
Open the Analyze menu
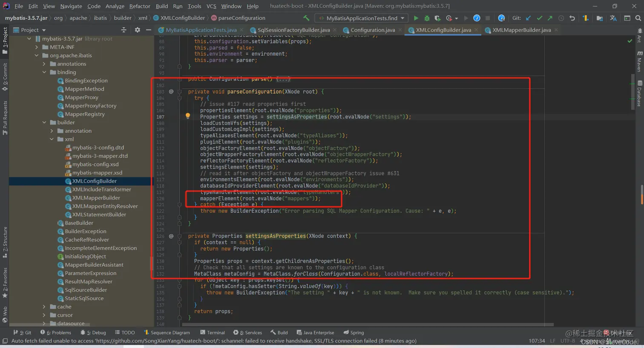click(115, 6)
